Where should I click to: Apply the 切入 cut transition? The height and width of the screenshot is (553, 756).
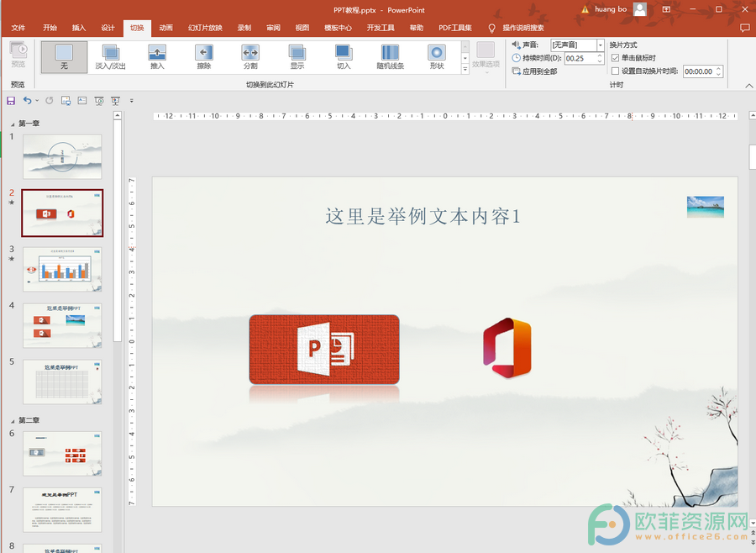coord(344,57)
